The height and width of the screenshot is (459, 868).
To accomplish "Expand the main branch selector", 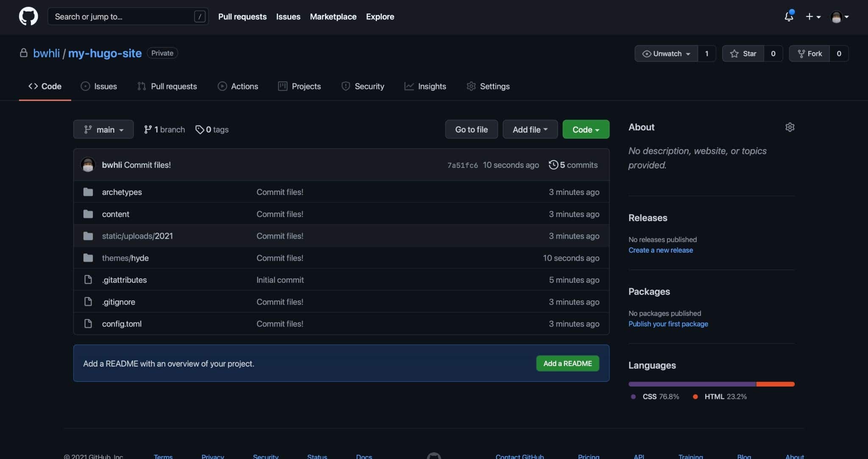I will pos(103,130).
